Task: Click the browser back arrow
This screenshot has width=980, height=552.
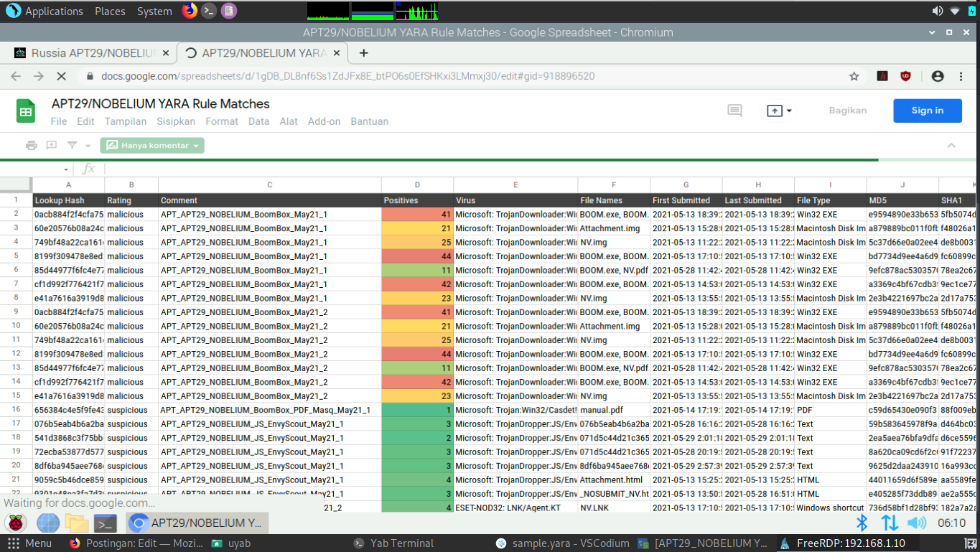Action: pos(16,76)
